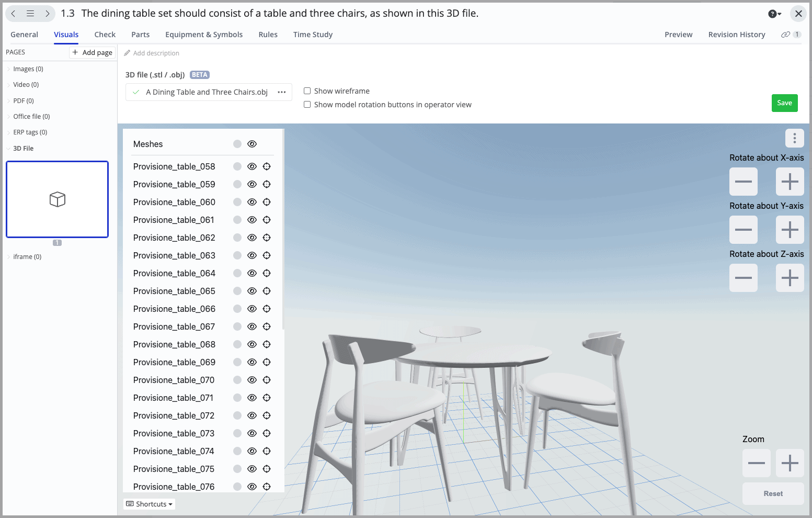812x518 pixels.
Task: Check Show model rotation buttons in operator view
Action: pyautogui.click(x=307, y=104)
